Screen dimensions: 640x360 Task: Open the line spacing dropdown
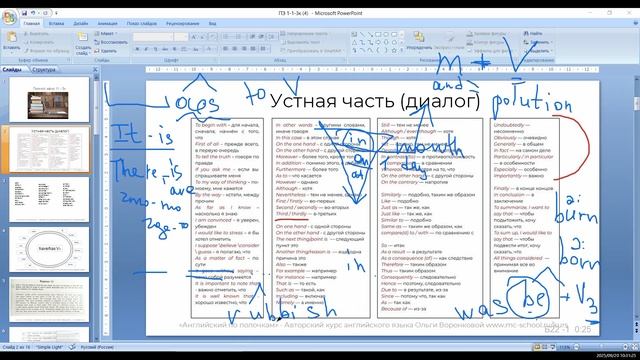(x=272, y=37)
